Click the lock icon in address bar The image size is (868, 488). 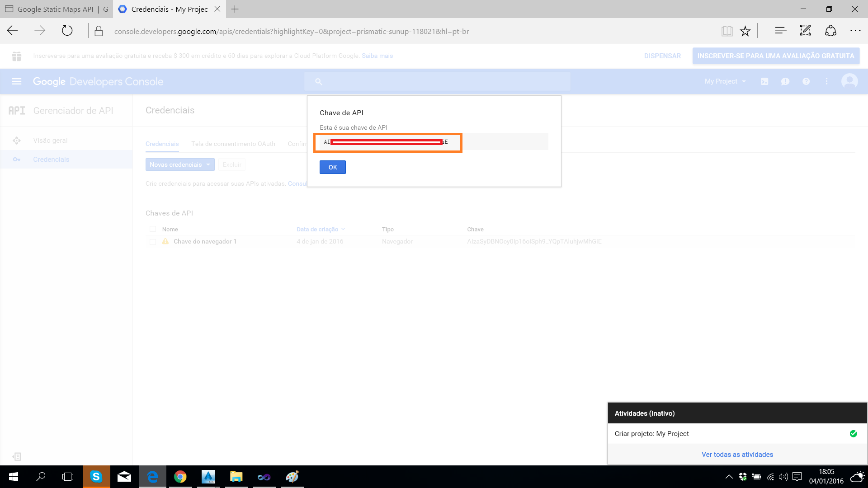click(99, 31)
